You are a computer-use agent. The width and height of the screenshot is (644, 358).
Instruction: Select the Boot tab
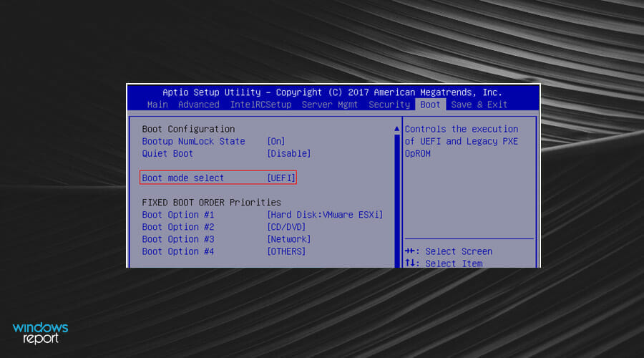tap(430, 105)
